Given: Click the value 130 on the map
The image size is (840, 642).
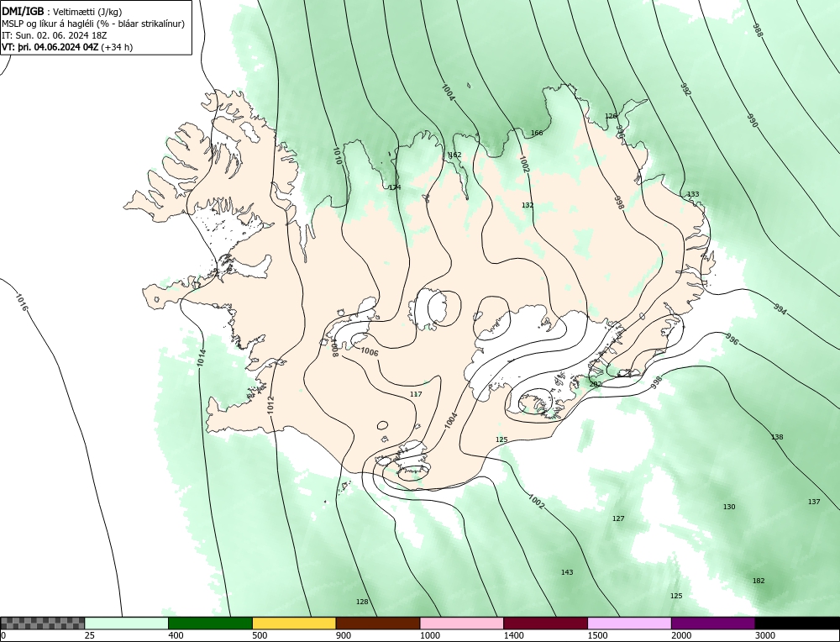Looking at the screenshot, I should tap(729, 507).
